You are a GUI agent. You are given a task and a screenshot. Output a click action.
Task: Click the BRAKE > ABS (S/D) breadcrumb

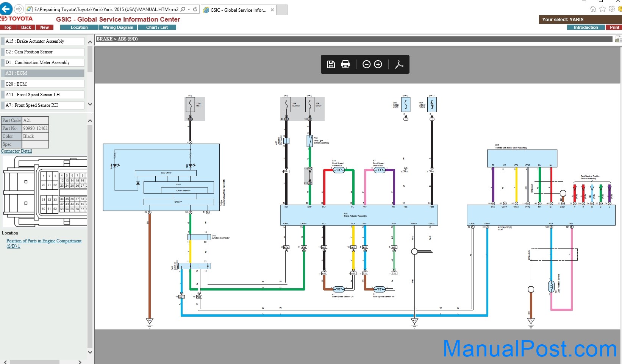tap(117, 39)
